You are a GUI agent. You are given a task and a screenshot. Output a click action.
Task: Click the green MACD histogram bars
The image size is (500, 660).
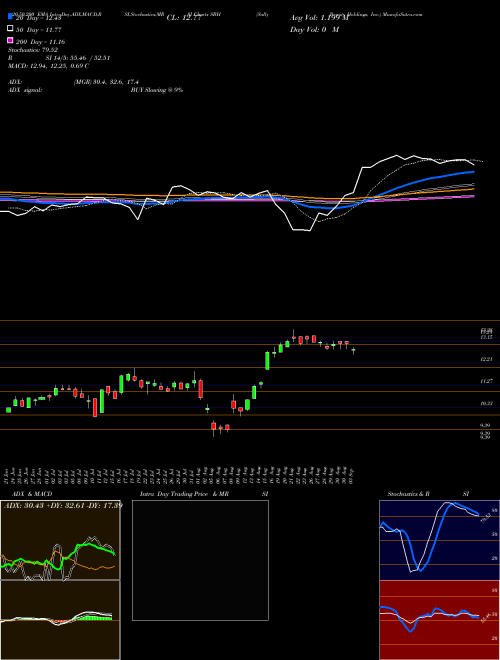[95, 618]
